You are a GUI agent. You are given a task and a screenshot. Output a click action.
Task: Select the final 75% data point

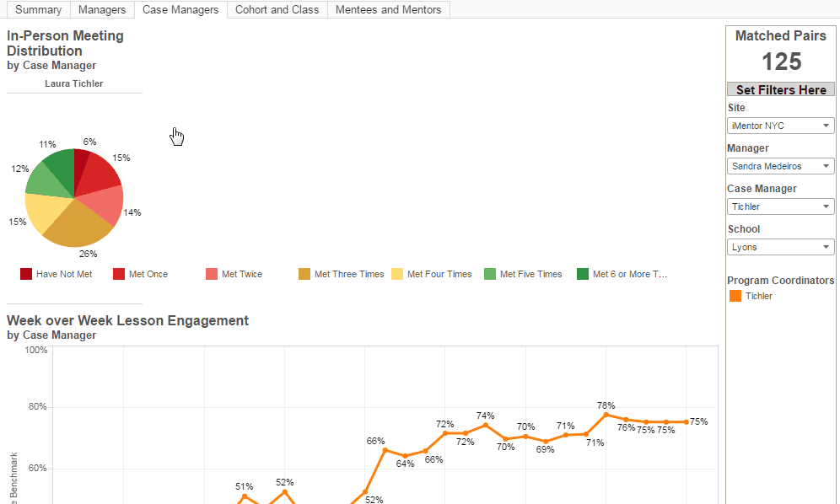[687, 422]
